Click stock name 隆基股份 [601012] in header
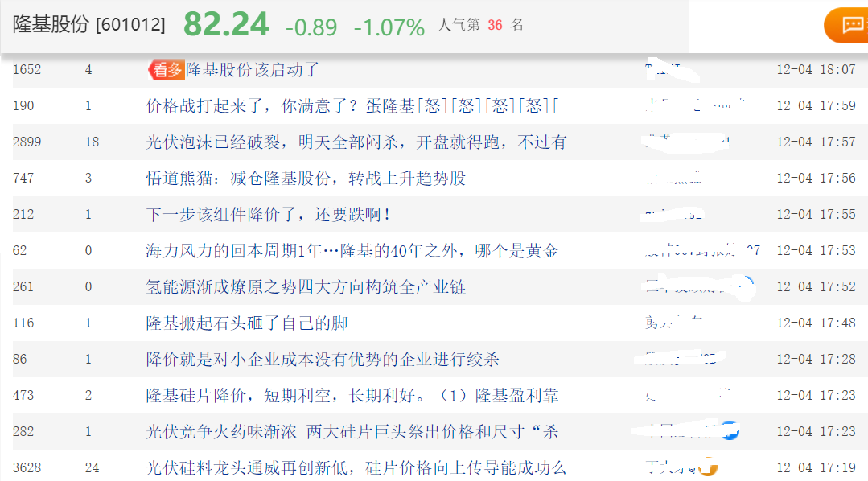 (89, 24)
